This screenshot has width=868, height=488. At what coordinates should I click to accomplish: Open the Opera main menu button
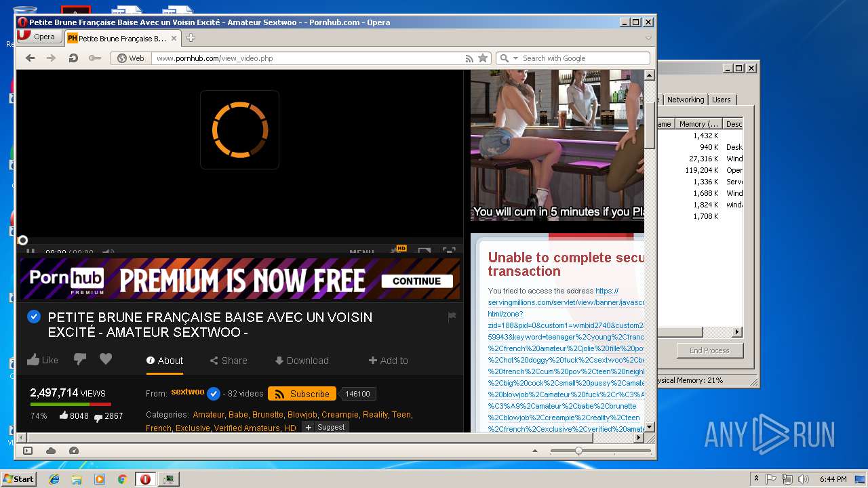(x=38, y=37)
